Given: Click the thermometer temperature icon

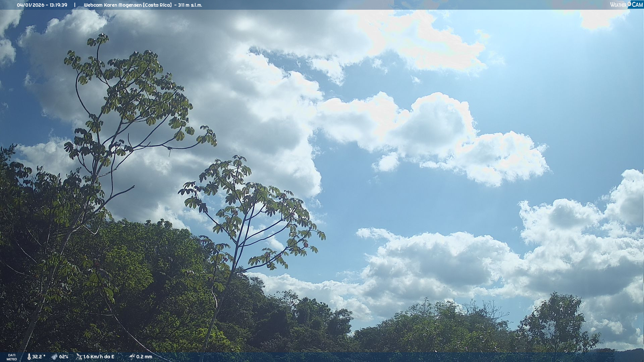Looking at the screenshot, I should point(29,357).
